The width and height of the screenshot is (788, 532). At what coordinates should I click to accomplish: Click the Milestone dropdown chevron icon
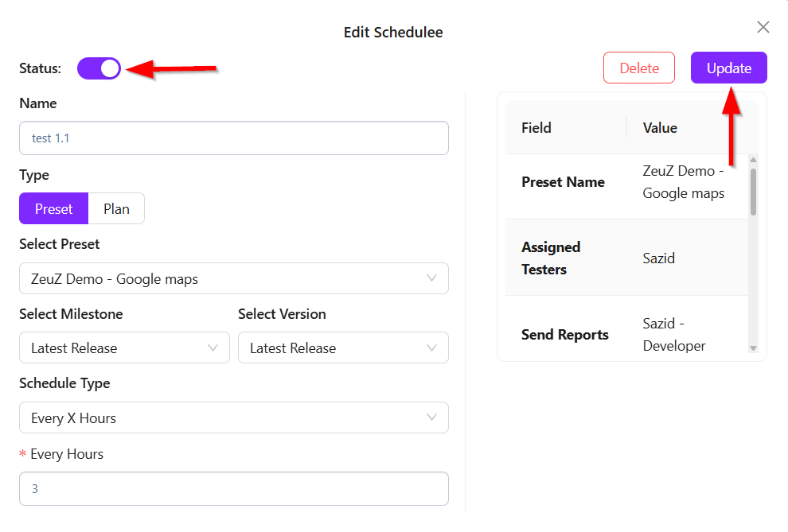(x=213, y=348)
